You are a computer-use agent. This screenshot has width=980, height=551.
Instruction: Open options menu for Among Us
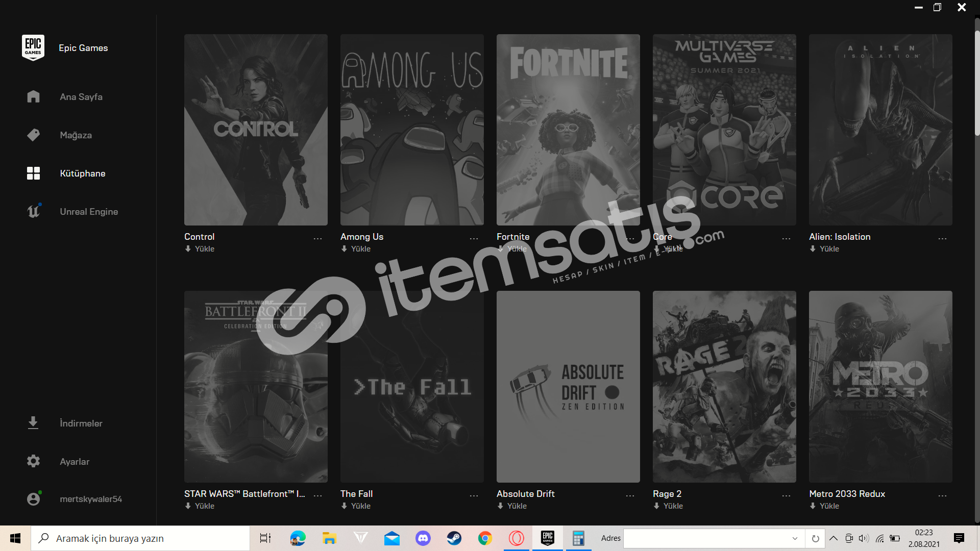click(x=474, y=238)
